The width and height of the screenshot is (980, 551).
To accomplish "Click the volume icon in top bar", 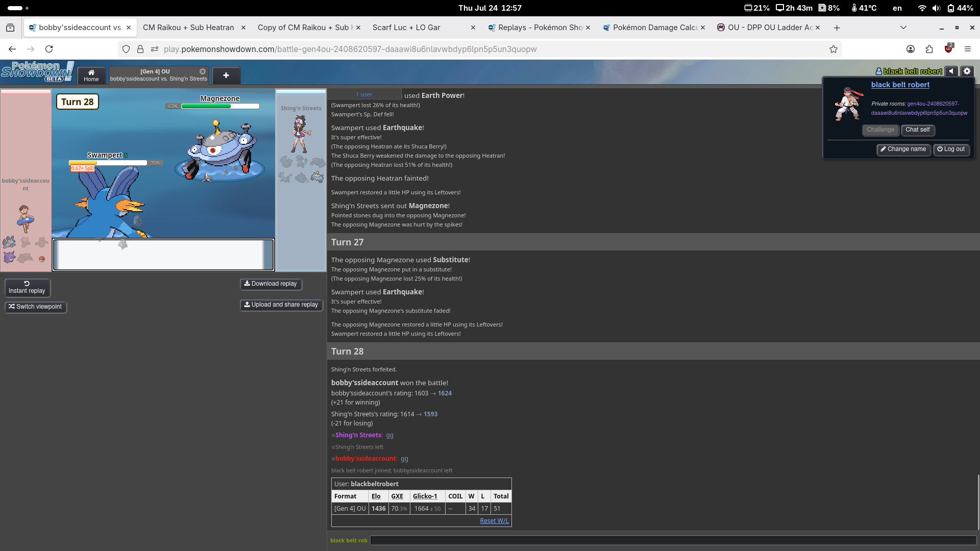I will click(x=936, y=8).
